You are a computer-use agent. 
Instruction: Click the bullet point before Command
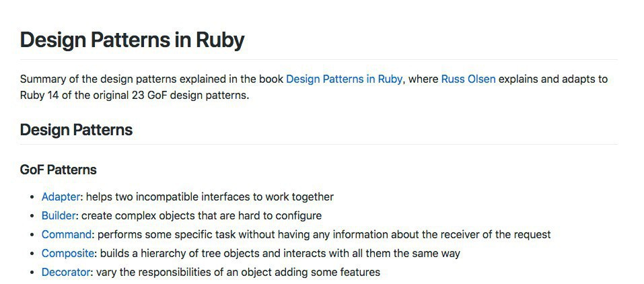click(32, 235)
